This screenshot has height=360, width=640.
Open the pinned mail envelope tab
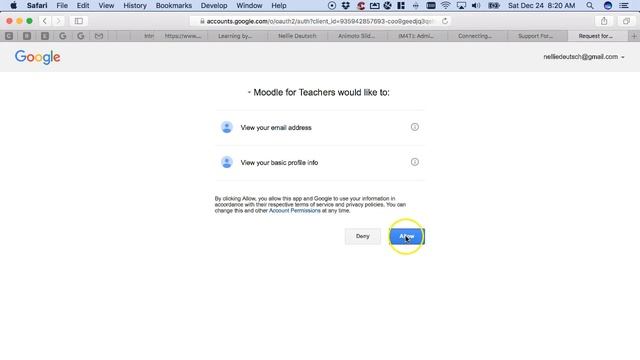point(98,36)
